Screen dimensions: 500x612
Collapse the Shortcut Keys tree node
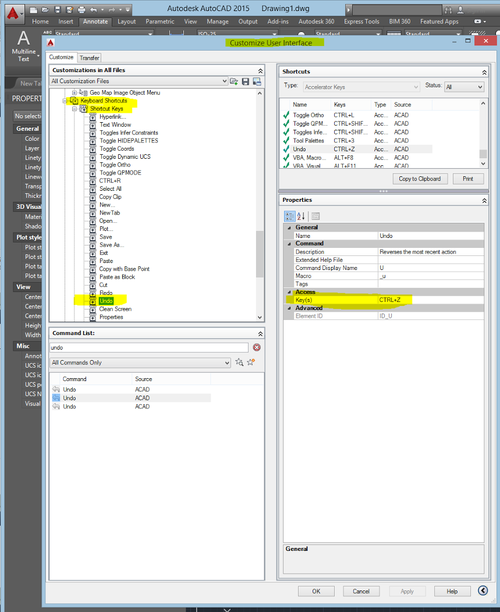pyautogui.click(x=74, y=109)
